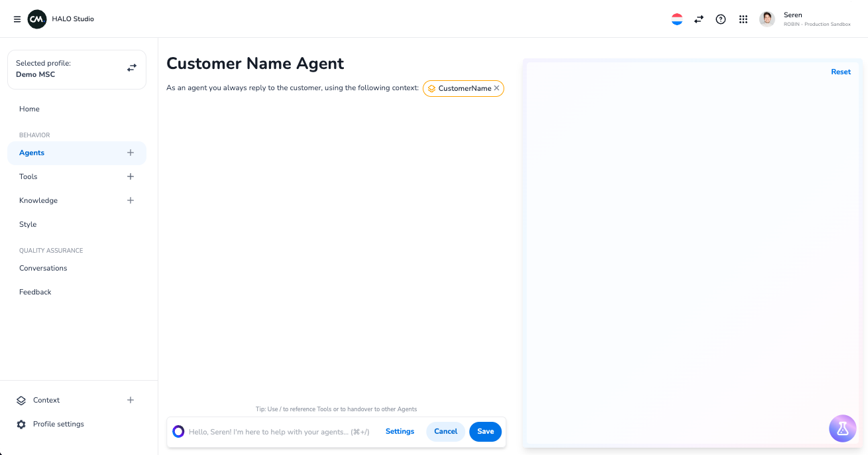The width and height of the screenshot is (868, 455).
Task: Go to Conversations page
Action: click(x=43, y=268)
